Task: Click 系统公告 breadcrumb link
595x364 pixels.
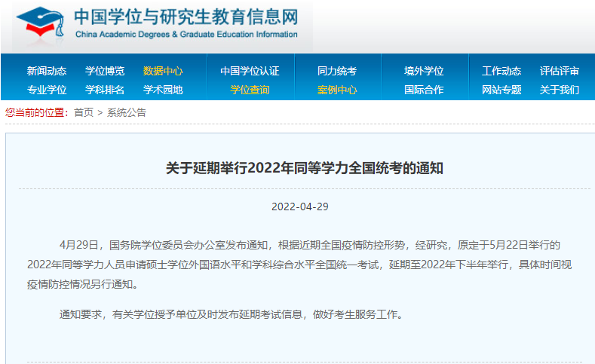Action: [126, 112]
